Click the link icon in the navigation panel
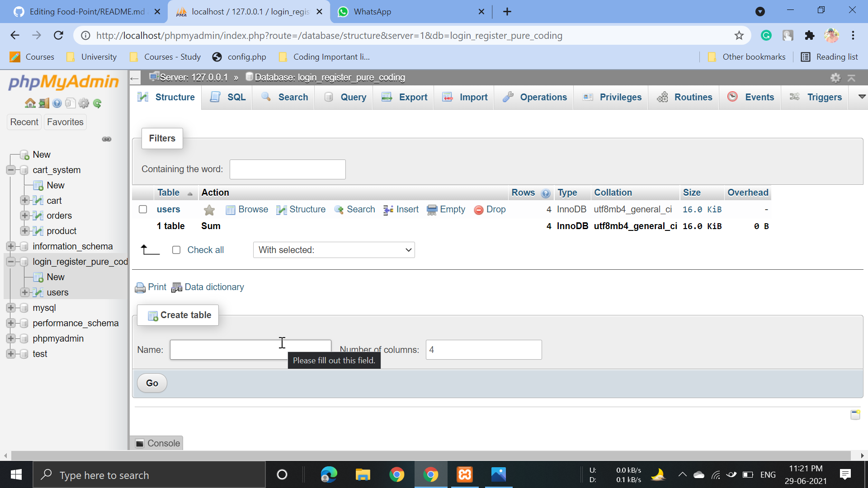This screenshot has height=488, width=868. pyautogui.click(x=107, y=139)
